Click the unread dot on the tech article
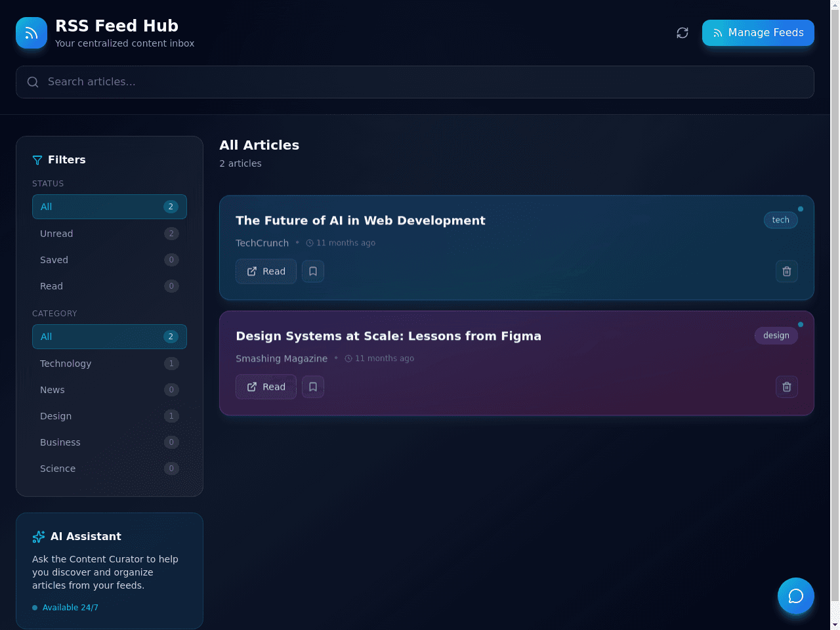 [801, 209]
